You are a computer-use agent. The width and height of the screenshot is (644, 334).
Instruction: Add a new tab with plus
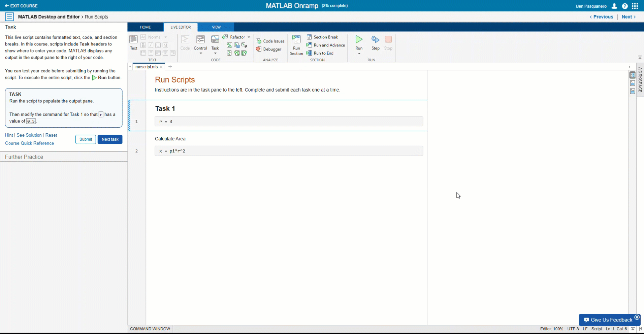(x=170, y=67)
